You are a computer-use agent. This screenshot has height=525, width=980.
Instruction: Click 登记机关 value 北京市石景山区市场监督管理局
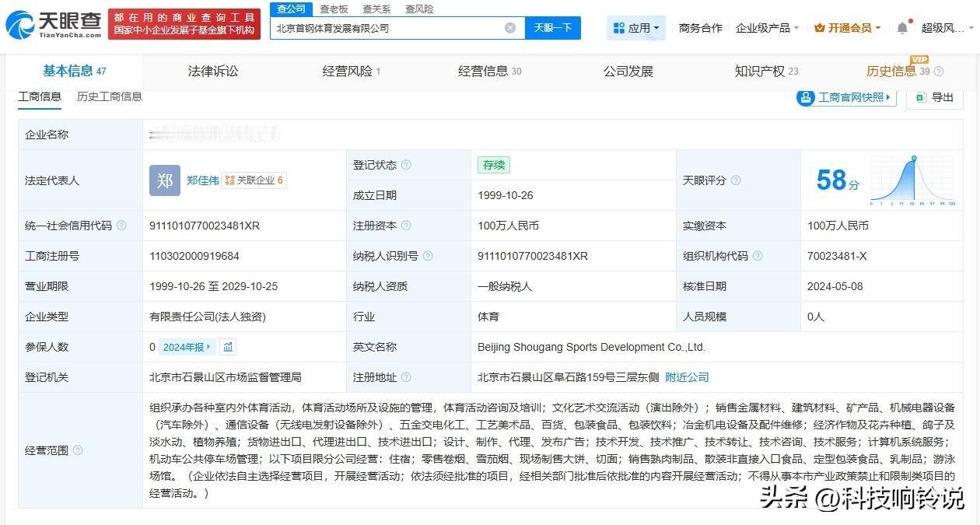tap(226, 377)
